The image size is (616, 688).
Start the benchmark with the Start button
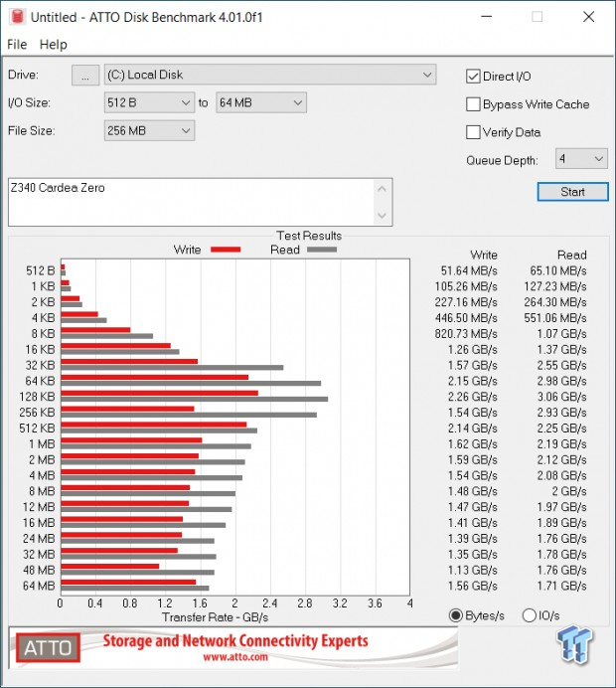coord(572,192)
